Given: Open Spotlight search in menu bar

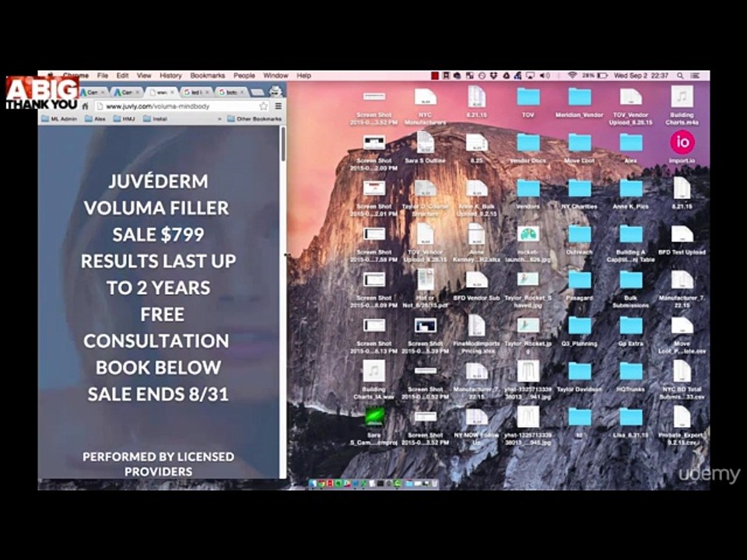Looking at the screenshot, I should pos(680,75).
